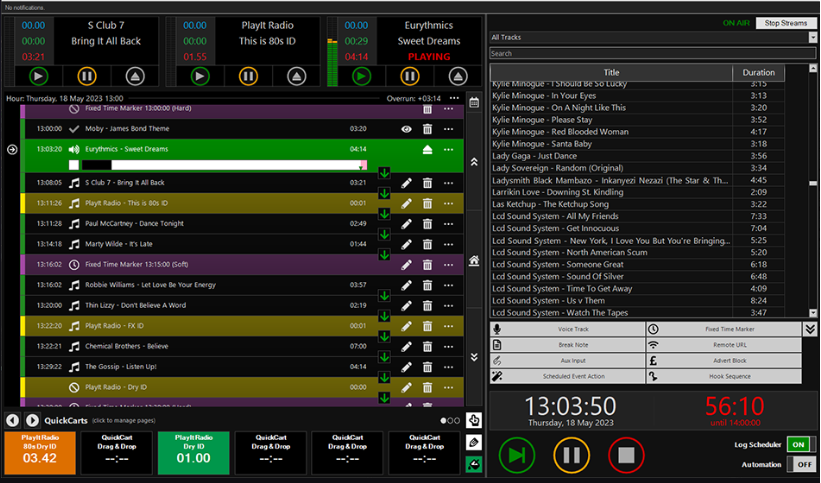Click the green play-next button
Viewport: 821px width, 483px height.
[x=517, y=456]
